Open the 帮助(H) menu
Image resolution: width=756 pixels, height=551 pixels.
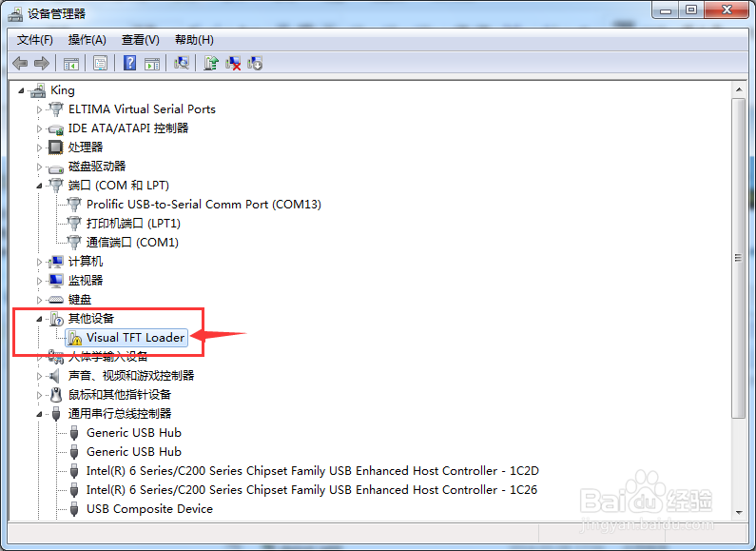coord(194,40)
